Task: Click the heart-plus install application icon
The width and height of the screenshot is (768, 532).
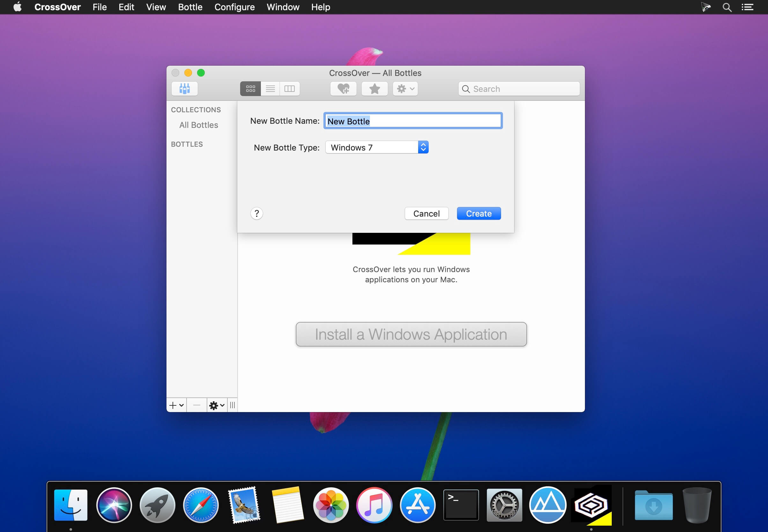Action: click(343, 89)
